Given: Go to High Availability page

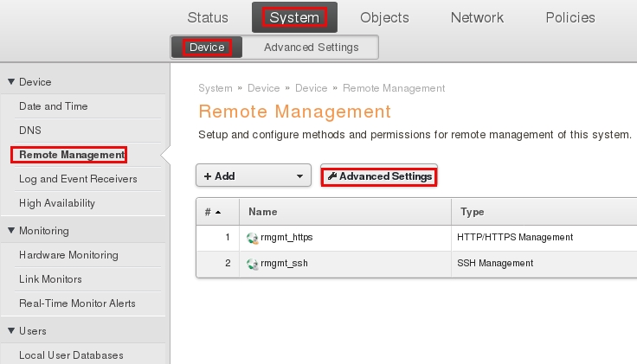Looking at the screenshot, I should click(57, 203).
